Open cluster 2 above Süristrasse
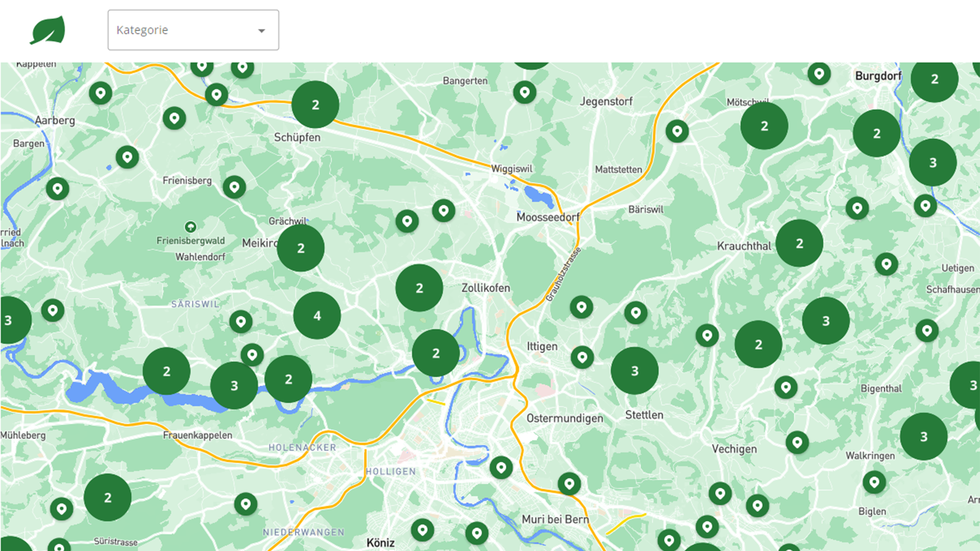This screenshot has height=551, width=980. (x=107, y=497)
